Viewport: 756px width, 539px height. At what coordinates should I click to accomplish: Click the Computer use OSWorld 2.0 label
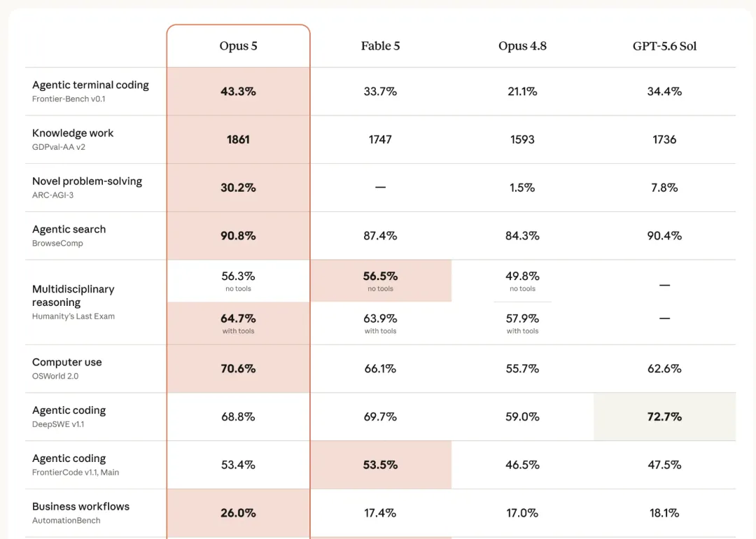[x=67, y=369]
